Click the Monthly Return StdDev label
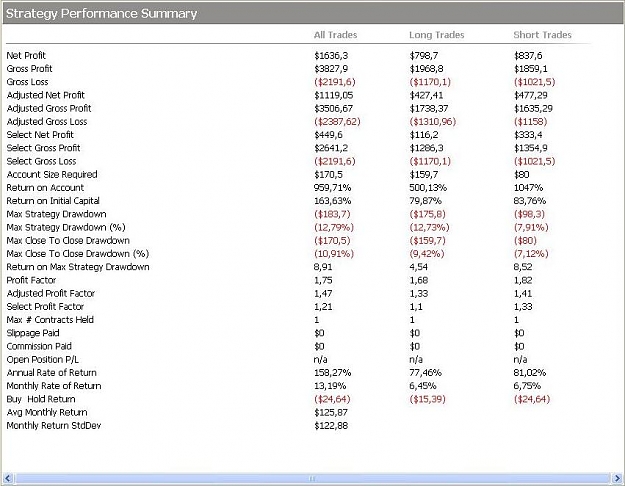Viewport: 625px width, 486px height. pyautogui.click(x=54, y=425)
